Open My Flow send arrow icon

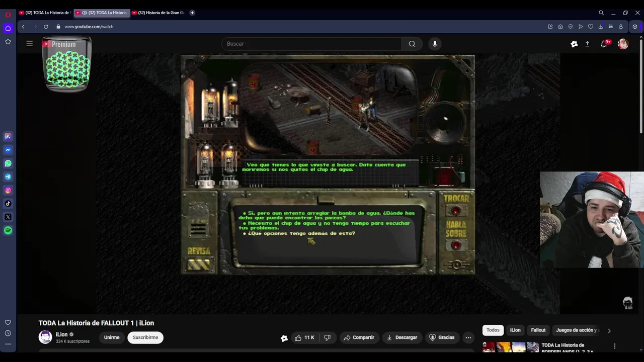581,27
